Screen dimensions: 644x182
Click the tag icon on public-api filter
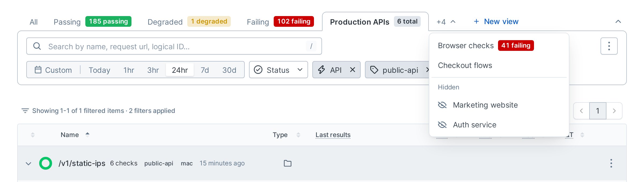pos(374,70)
